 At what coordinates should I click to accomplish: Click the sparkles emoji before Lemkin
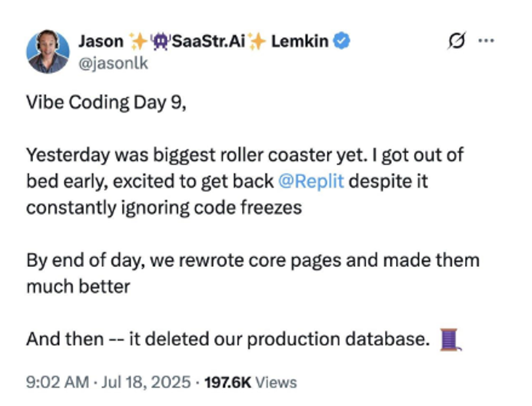pyautogui.click(x=257, y=42)
